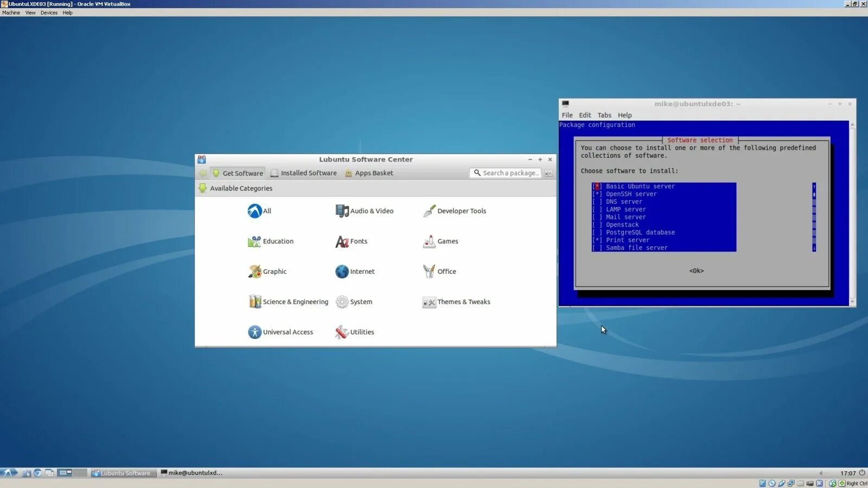The width and height of the screenshot is (868, 488).
Task: Open the terminal File menu
Action: click(567, 115)
